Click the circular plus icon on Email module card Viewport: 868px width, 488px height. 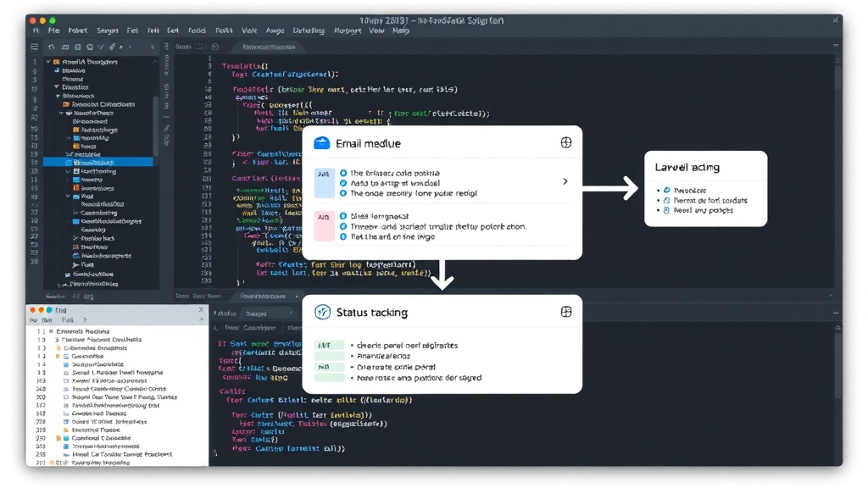tap(565, 142)
